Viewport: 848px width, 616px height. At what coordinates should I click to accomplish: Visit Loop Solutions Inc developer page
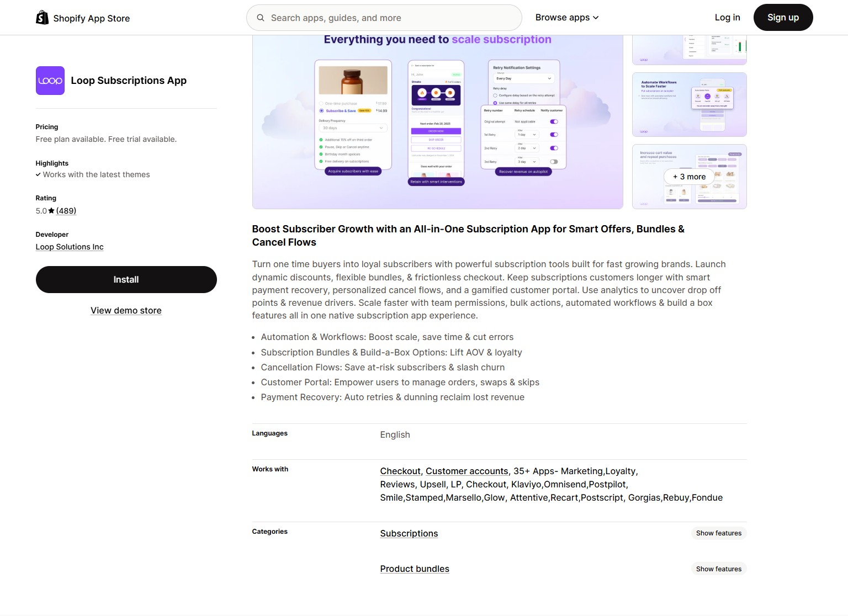(x=70, y=247)
